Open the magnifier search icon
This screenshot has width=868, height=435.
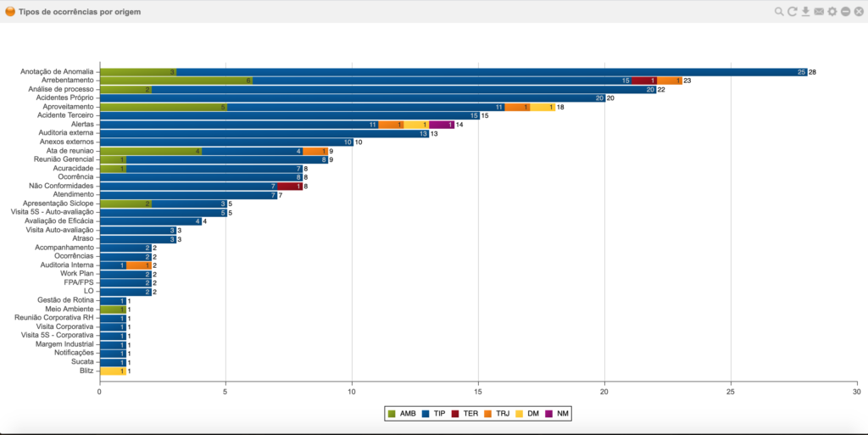tap(779, 12)
